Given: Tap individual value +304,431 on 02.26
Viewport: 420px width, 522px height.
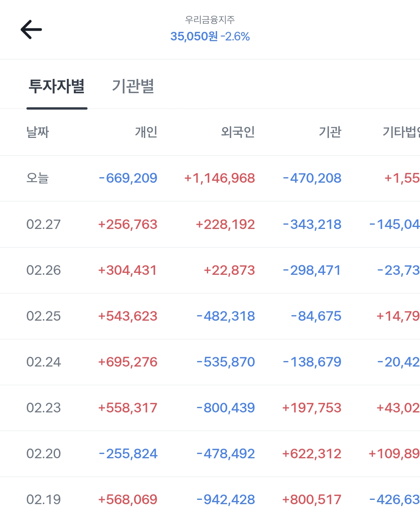Looking at the screenshot, I should [x=128, y=270].
